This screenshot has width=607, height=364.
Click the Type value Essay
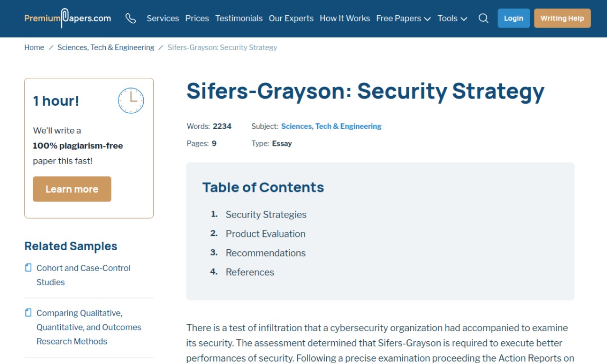(282, 143)
